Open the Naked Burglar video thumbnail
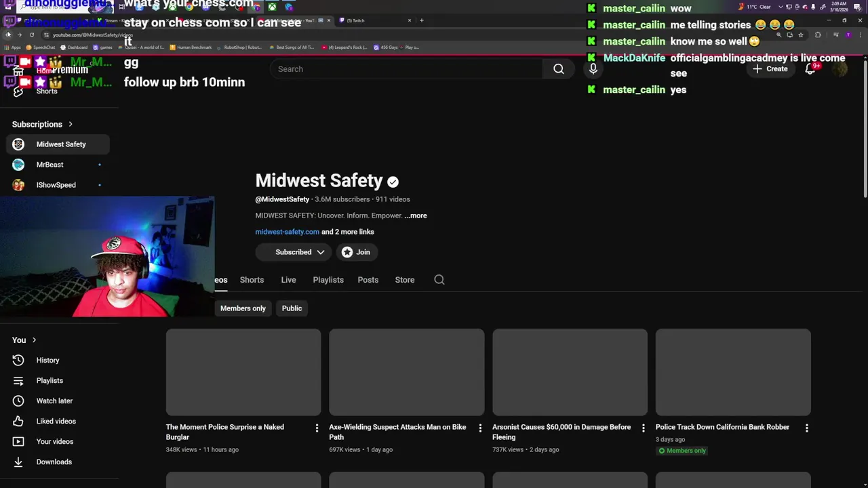 (x=243, y=372)
